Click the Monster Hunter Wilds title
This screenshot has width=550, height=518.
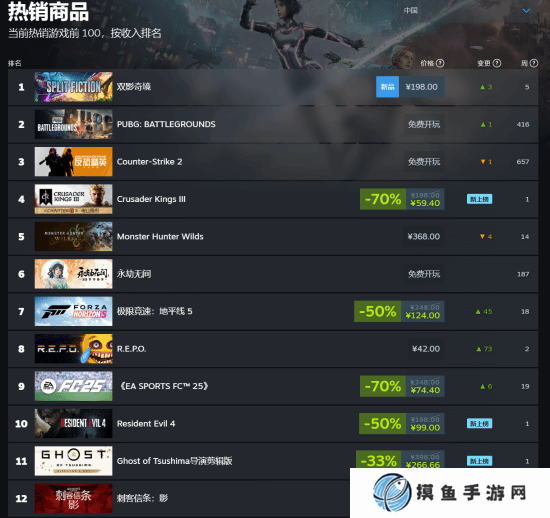click(160, 237)
